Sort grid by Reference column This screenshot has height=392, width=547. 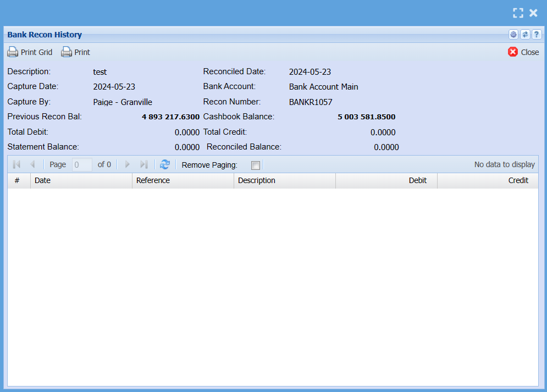[x=183, y=180]
